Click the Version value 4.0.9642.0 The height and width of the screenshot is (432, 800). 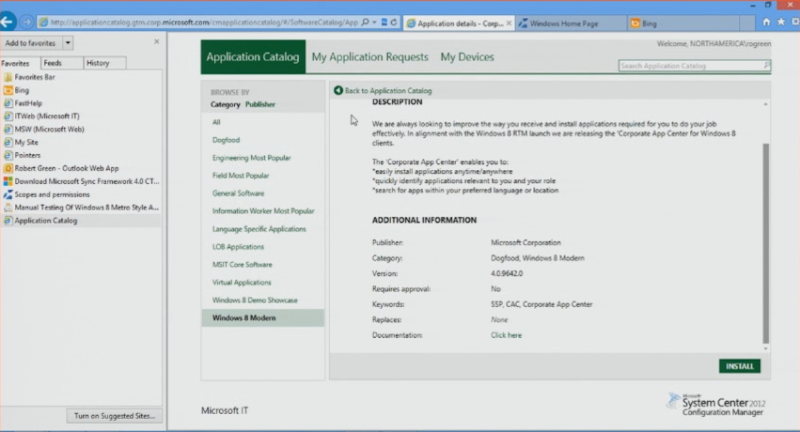[507, 273]
